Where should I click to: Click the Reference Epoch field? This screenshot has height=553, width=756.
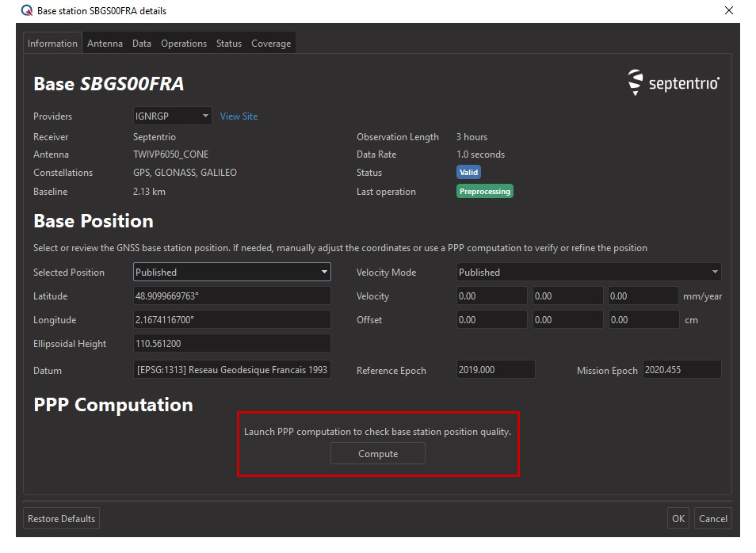point(495,370)
